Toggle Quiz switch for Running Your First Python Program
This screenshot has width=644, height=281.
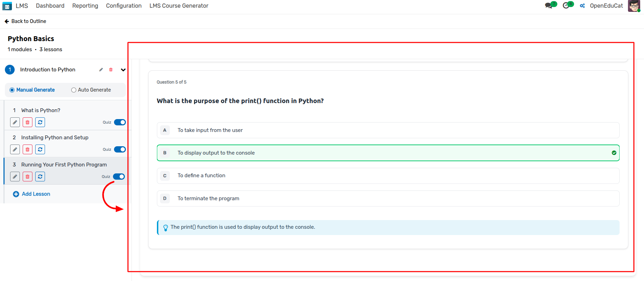click(119, 177)
